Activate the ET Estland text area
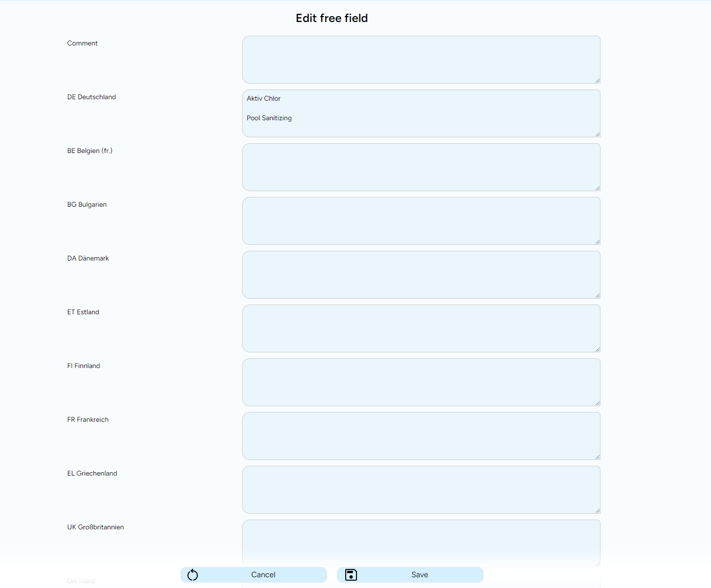 (x=421, y=328)
